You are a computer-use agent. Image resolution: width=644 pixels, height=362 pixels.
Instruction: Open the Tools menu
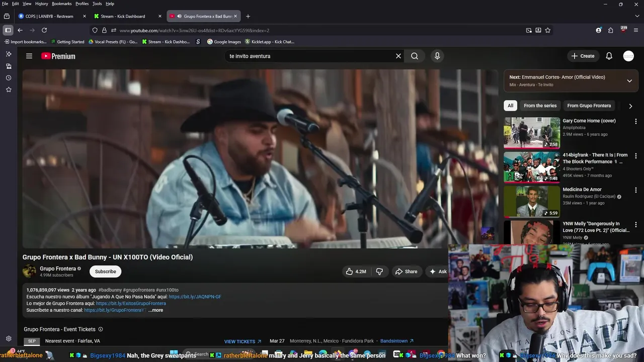tap(97, 4)
